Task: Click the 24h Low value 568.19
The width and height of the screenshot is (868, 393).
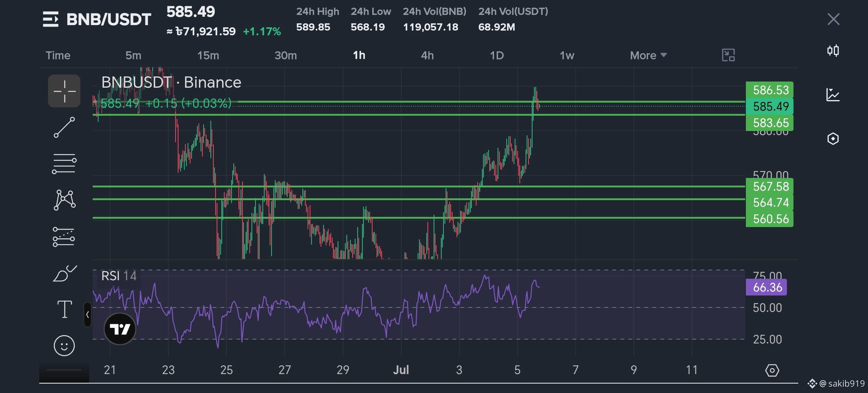Action: pos(368,27)
